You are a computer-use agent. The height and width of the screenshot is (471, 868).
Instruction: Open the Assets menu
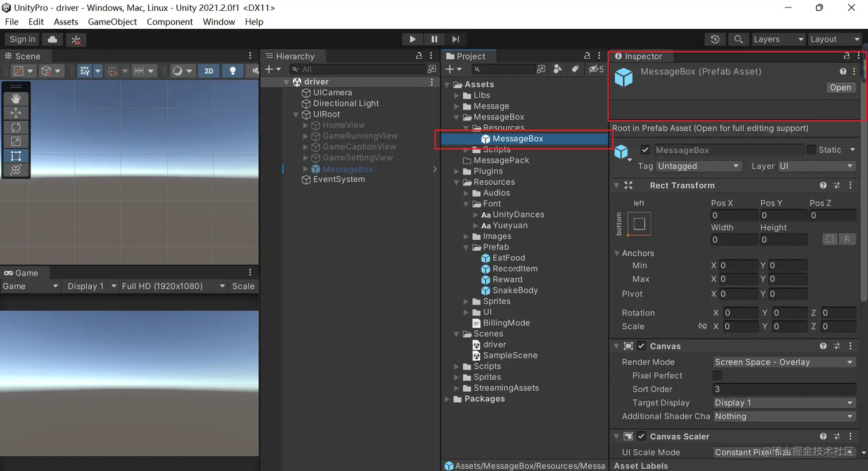click(65, 22)
